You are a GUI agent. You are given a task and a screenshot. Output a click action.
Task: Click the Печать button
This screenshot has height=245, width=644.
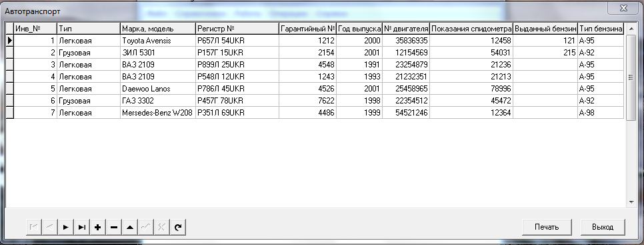[547, 227]
